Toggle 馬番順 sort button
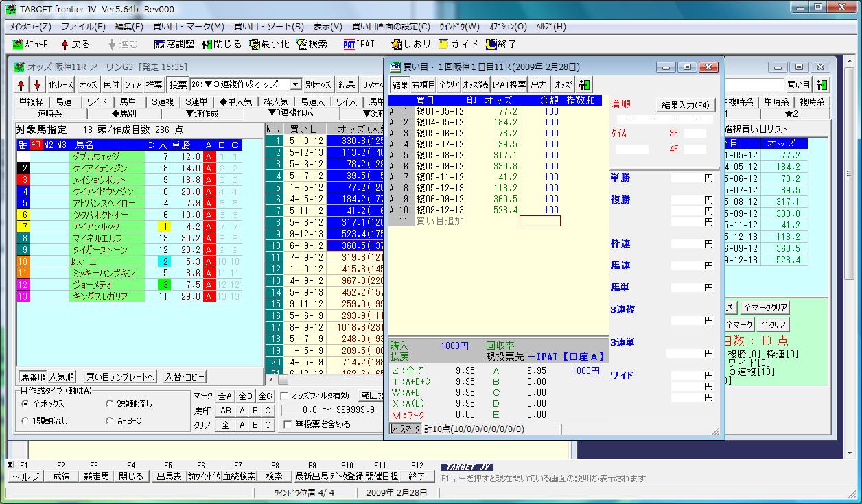This screenshot has width=862, height=504. tap(33, 377)
